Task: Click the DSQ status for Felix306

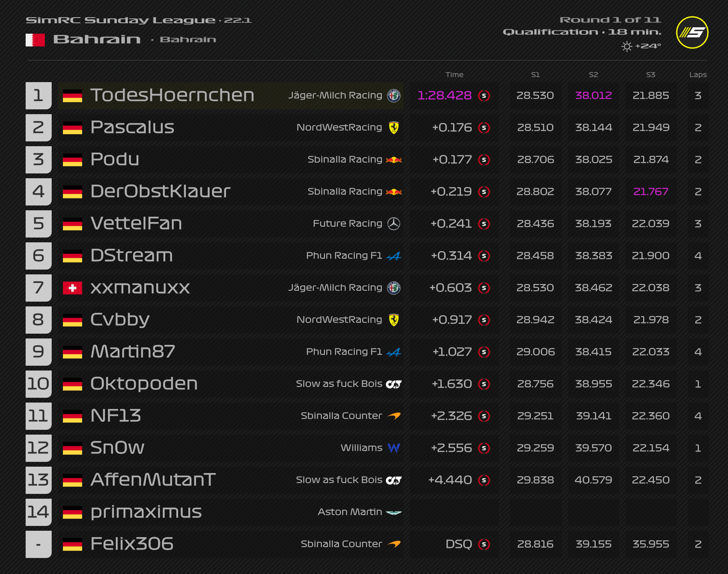Action: [459, 544]
